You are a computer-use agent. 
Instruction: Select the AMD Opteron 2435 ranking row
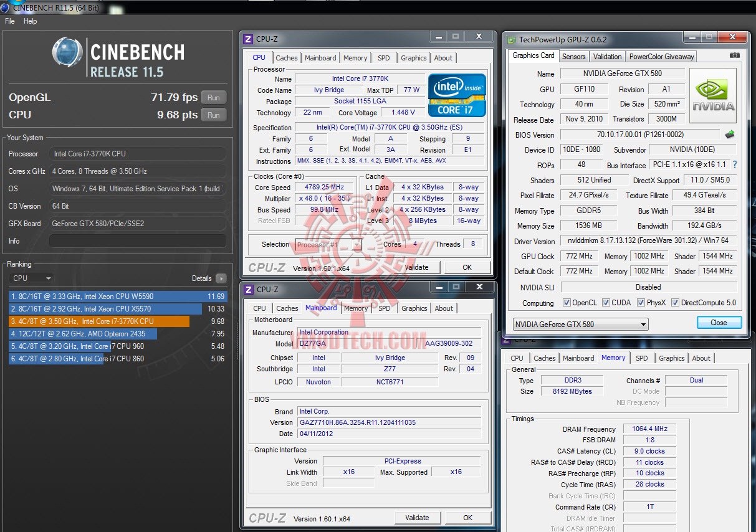coord(117,334)
